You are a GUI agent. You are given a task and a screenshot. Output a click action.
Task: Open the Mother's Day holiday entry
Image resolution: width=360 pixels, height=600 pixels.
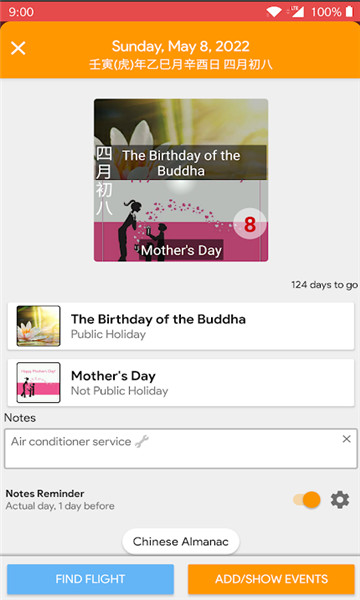(181, 383)
